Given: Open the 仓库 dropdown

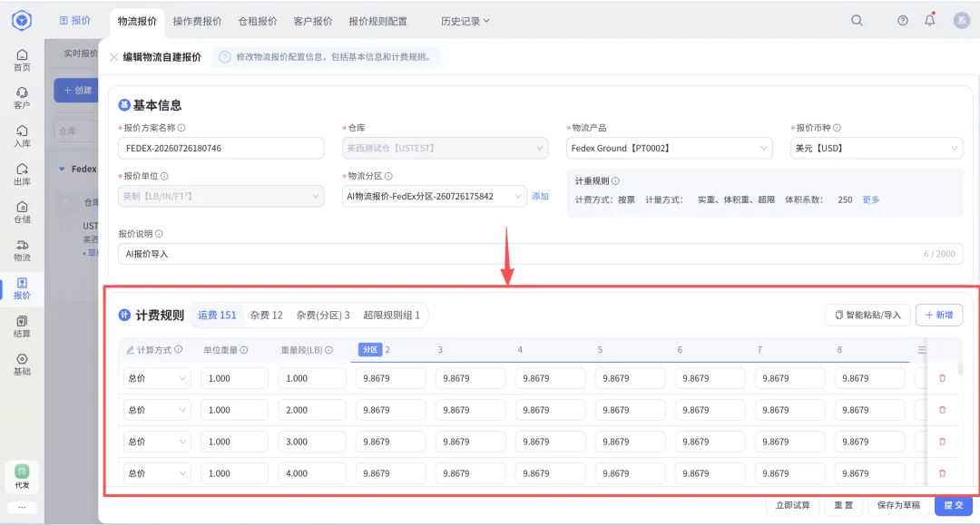Looking at the screenshot, I should tap(446, 148).
